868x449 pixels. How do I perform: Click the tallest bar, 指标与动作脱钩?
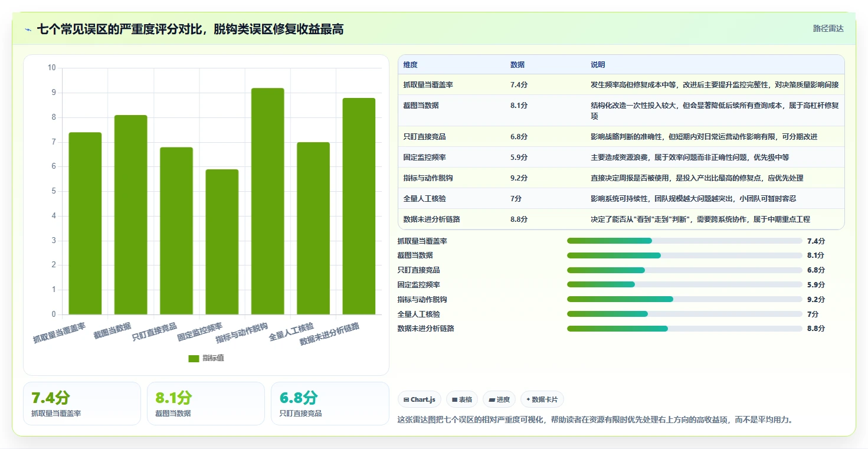coord(267,201)
